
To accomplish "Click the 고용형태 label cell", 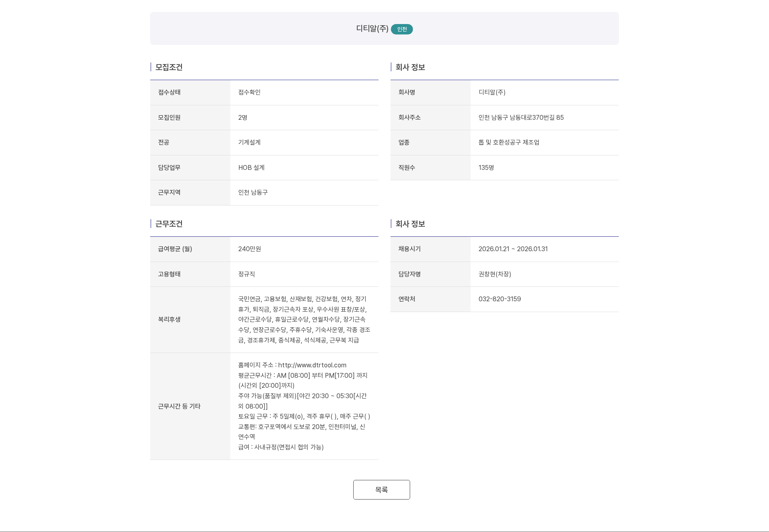I will 190,274.
